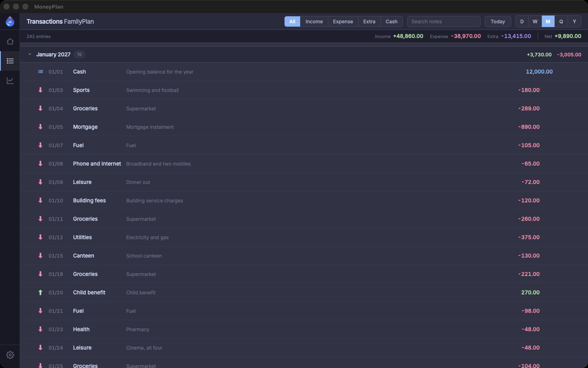Image resolution: width=588 pixels, height=368 pixels.
Task: Switch period to Week view (W)
Action: (535, 21)
